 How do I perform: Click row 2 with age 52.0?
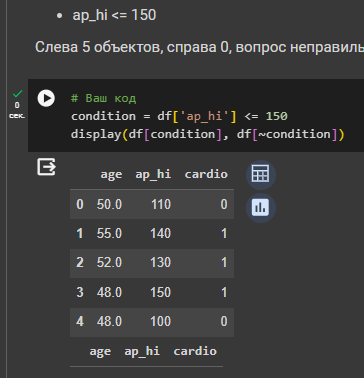click(152, 263)
